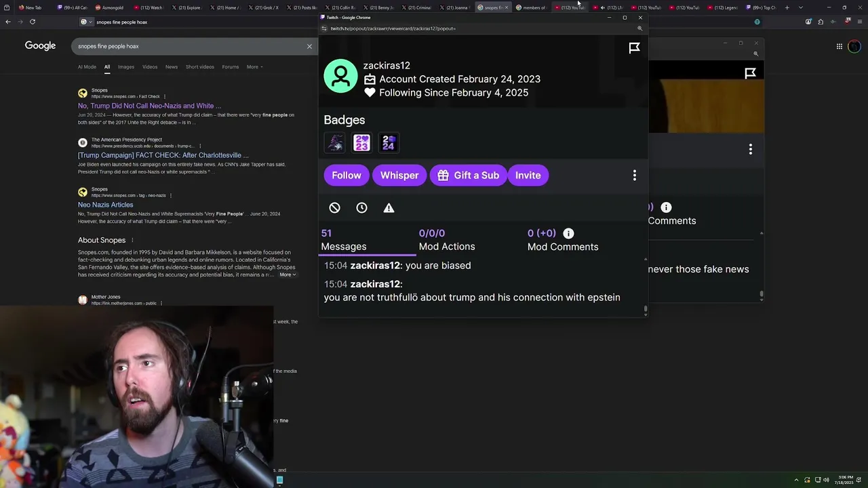Open the New Tab browser tab
868x488 pixels.
pos(31,7)
